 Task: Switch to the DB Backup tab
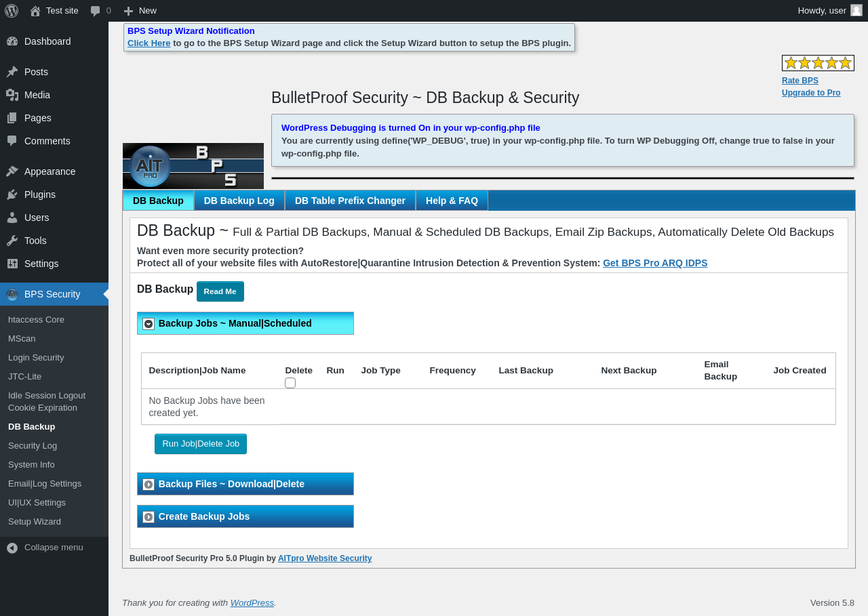pyautogui.click(x=158, y=201)
